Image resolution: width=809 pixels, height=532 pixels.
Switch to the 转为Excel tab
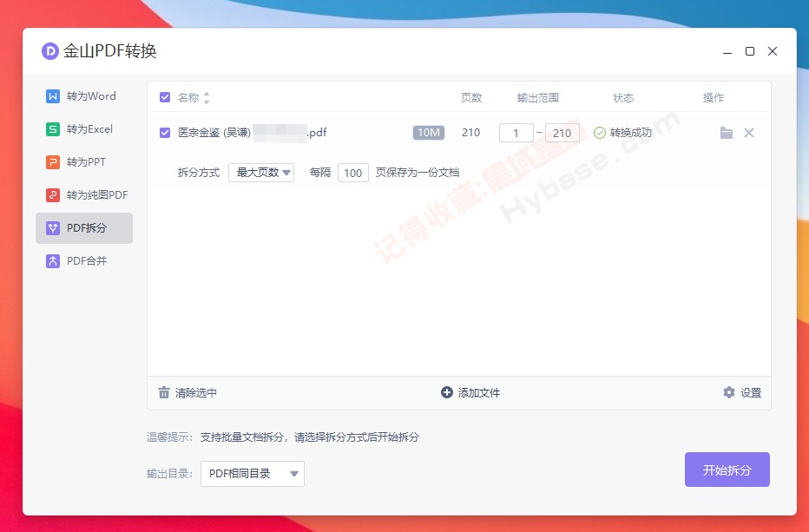pos(84,129)
